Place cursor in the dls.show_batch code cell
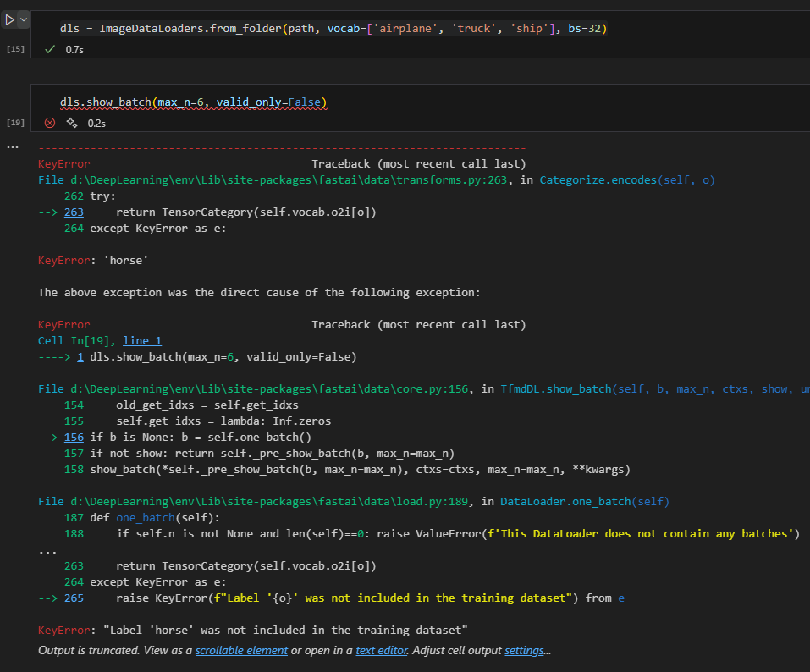Viewport: 810px width, 672px height. 193,102
